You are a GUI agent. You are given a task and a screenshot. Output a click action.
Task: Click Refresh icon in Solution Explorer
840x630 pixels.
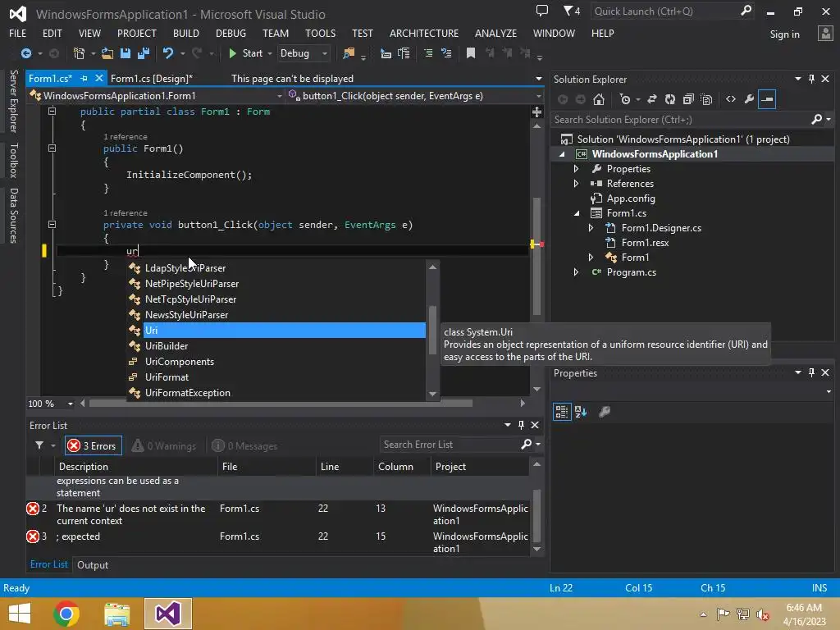coord(670,99)
